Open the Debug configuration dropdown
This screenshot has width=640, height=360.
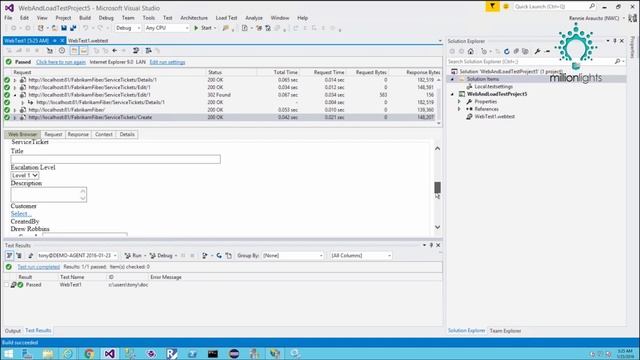coord(128,28)
